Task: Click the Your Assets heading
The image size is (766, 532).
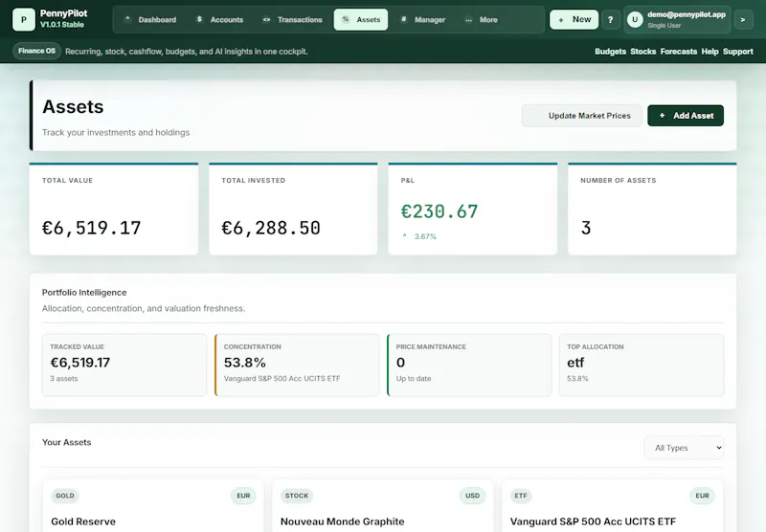Action: coord(66,442)
